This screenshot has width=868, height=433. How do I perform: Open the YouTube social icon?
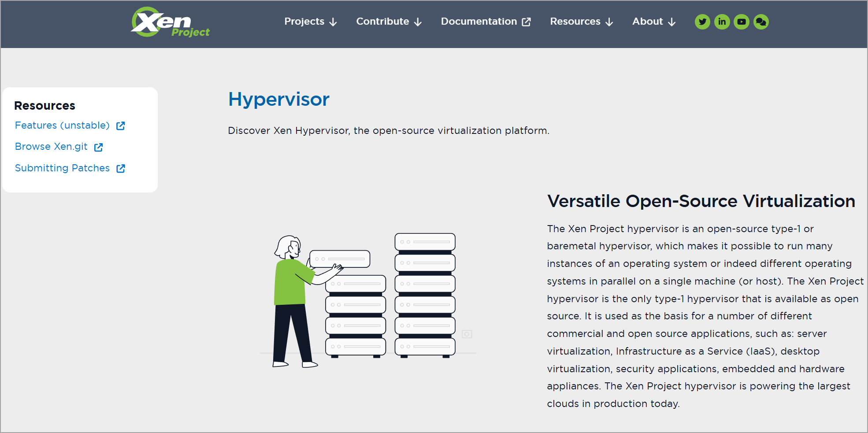(x=742, y=22)
